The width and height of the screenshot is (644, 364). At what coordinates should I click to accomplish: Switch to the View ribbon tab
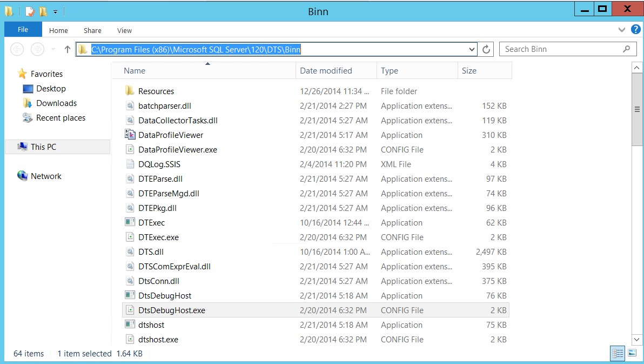pos(124,31)
